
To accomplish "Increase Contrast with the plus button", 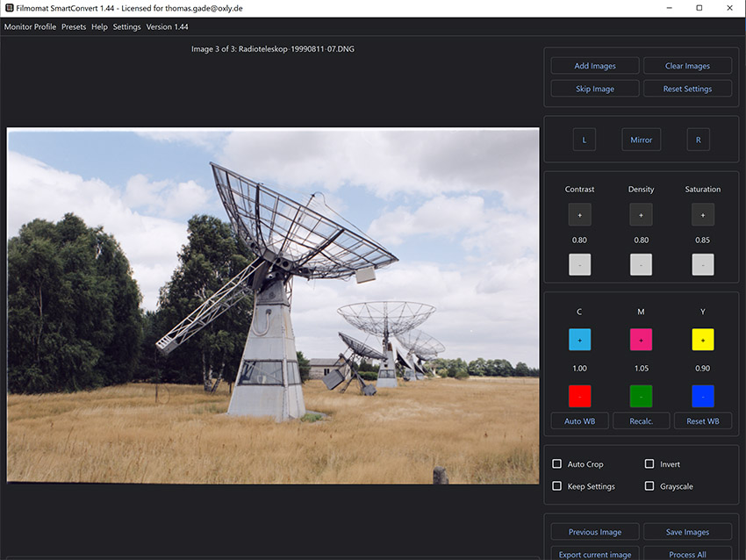I will click(x=579, y=215).
